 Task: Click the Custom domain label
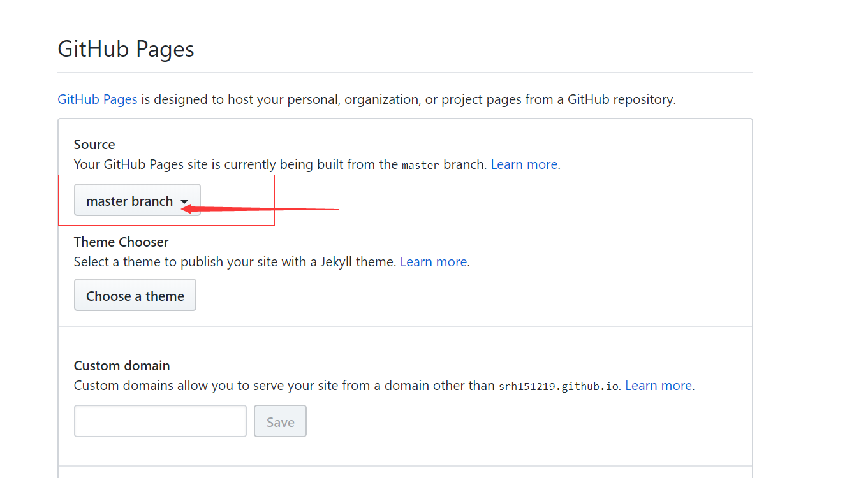coord(122,366)
